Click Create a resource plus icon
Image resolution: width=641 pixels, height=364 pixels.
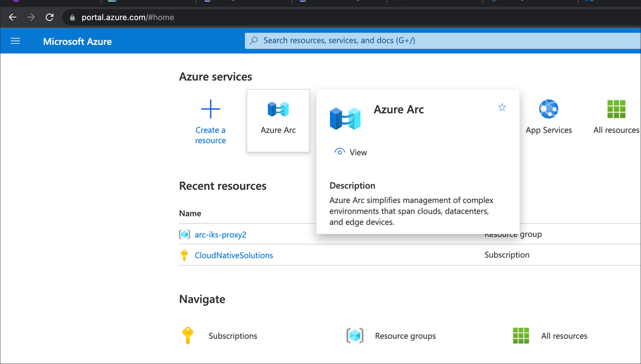[210, 108]
